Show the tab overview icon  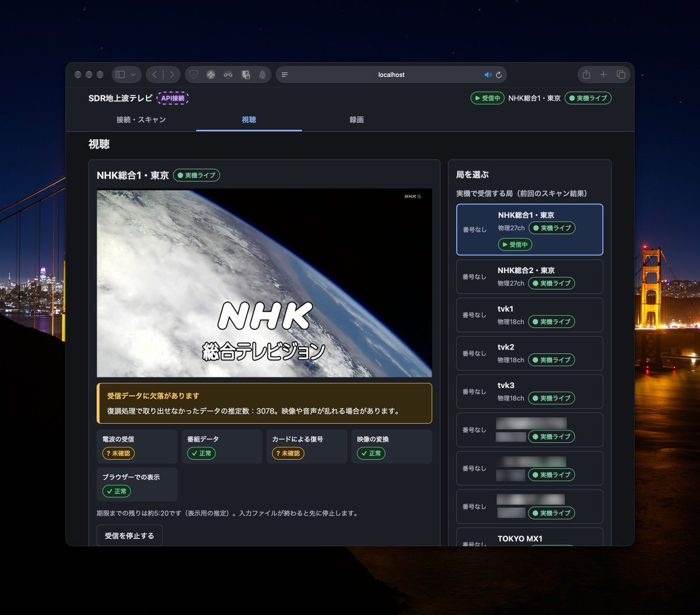tap(621, 75)
